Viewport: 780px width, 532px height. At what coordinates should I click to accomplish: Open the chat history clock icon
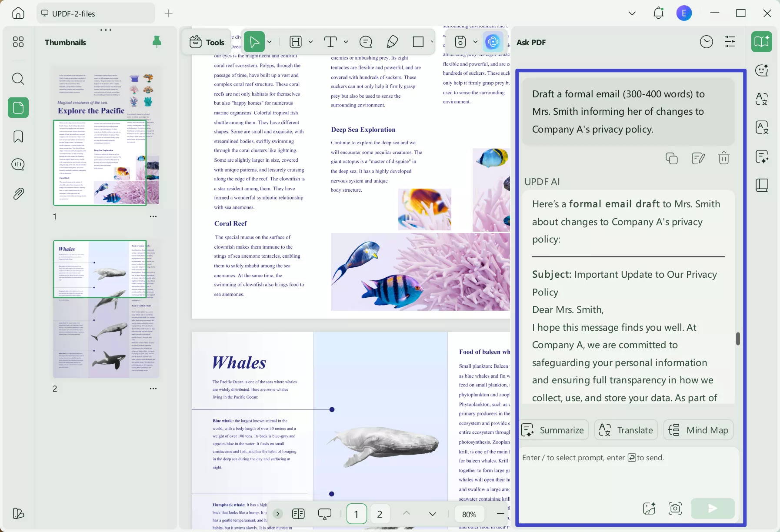(707, 42)
